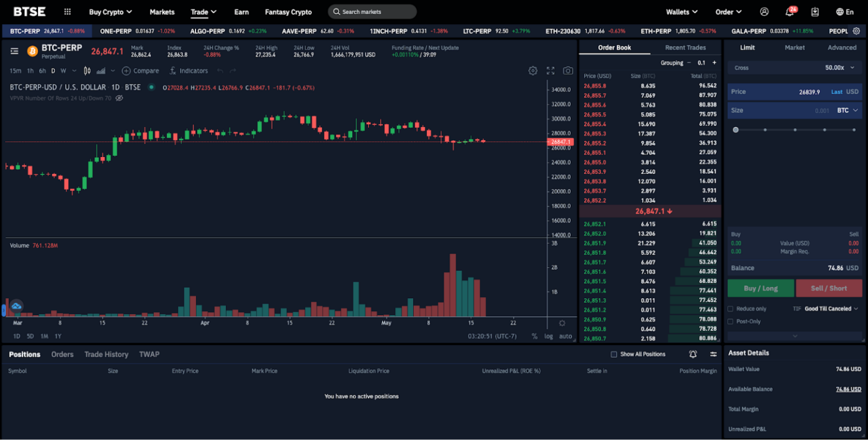
Task: Click the cloud save icon on chart
Action: [x=16, y=306]
